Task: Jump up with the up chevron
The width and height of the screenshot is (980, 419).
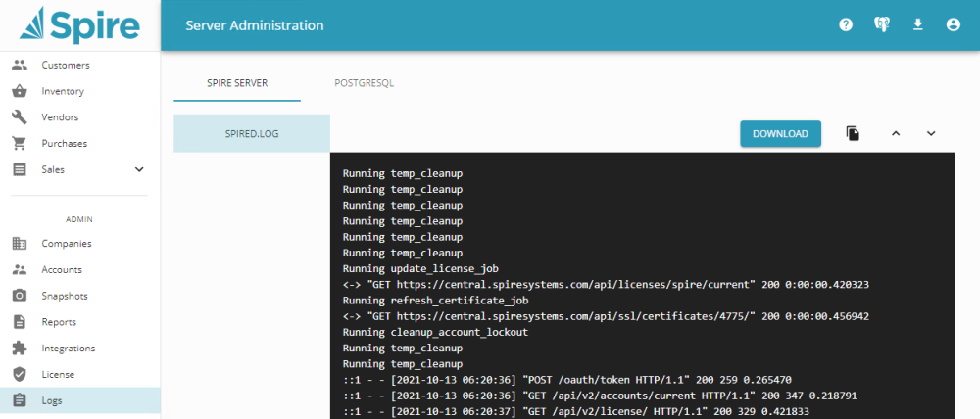Action: [896, 134]
